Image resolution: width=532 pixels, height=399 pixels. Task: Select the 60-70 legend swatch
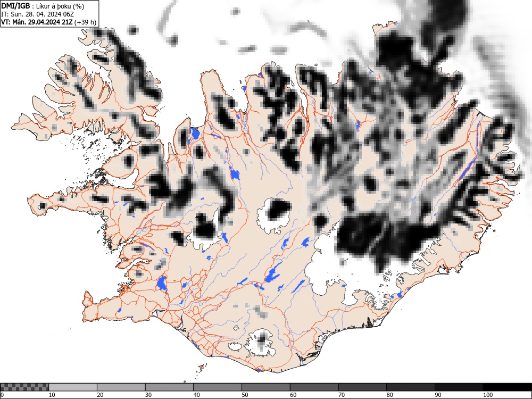pyautogui.click(x=314, y=387)
